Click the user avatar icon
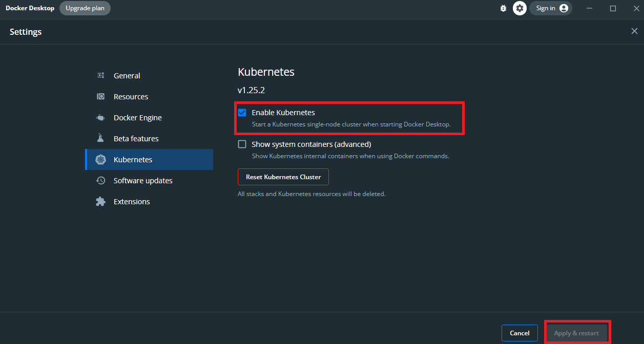 coord(564,8)
